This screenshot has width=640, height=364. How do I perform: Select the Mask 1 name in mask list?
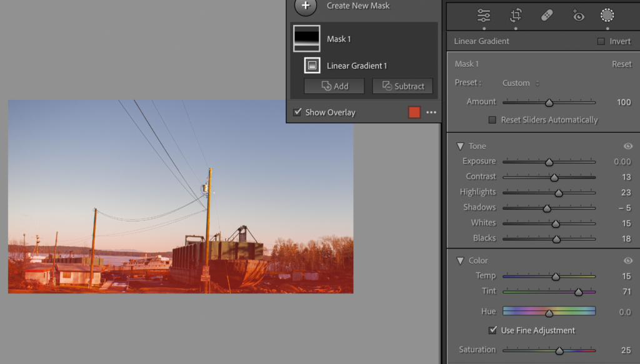[339, 39]
